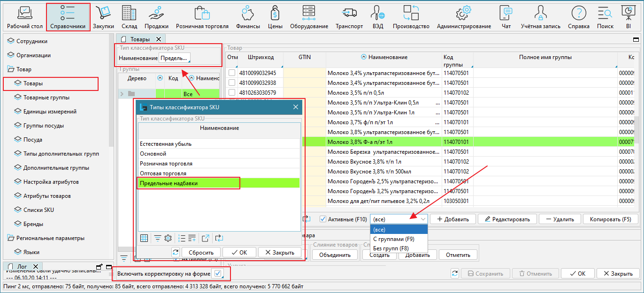Toggle the Включить корректировку на форме checkbox
Viewport: 644px width, 293px height.
click(x=218, y=273)
